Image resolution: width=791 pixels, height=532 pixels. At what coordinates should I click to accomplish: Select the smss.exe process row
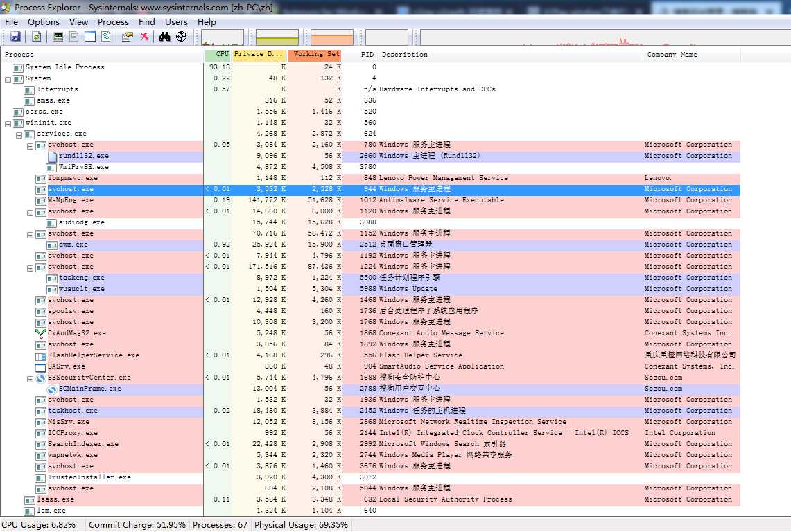pyautogui.click(x=370, y=100)
